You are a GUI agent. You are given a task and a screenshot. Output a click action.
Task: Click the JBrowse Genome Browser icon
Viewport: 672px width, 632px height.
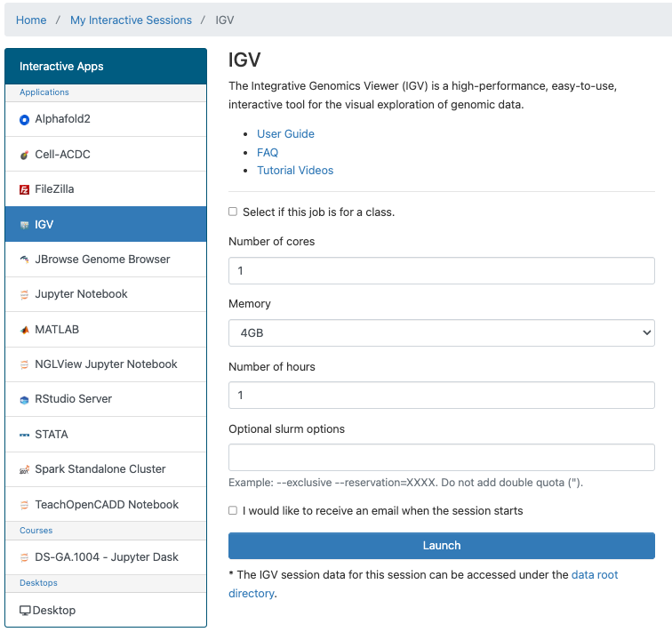25,260
